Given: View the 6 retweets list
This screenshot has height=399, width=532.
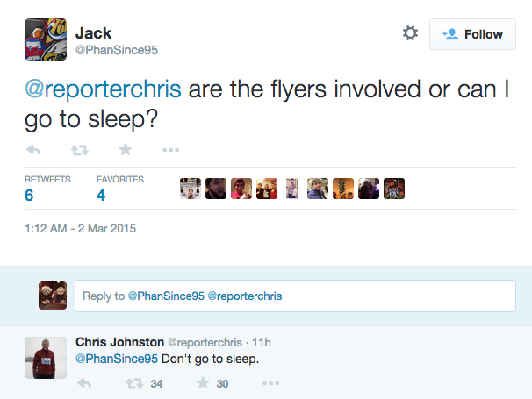Looking at the screenshot, I should (x=30, y=195).
